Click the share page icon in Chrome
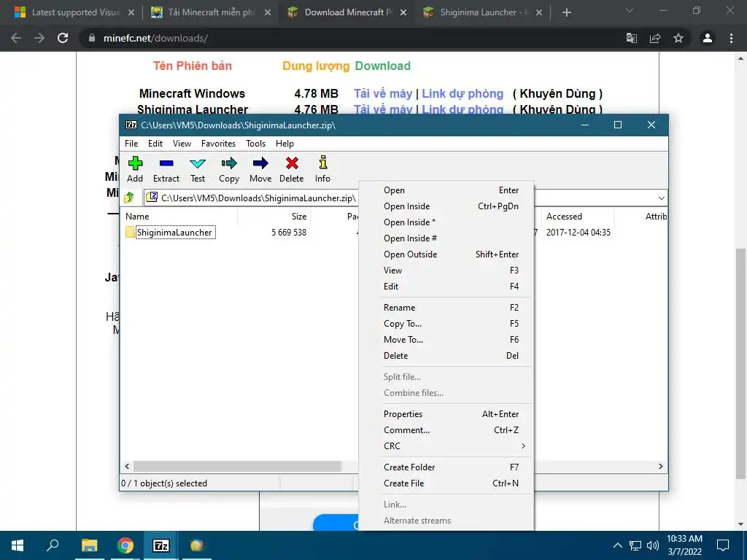This screenshot has height=560, width=747. click(x=655, y=38)
